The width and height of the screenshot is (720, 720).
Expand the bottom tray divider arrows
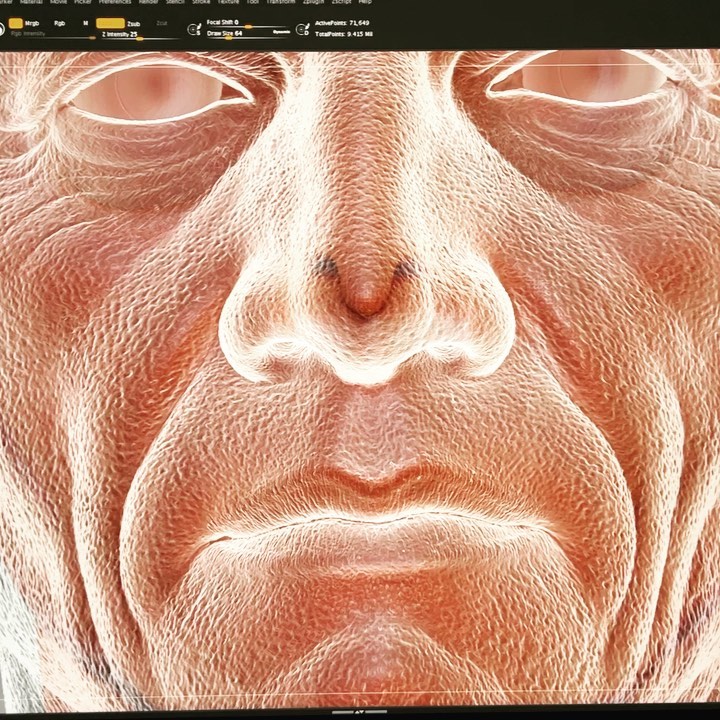(x=359, y=711)
